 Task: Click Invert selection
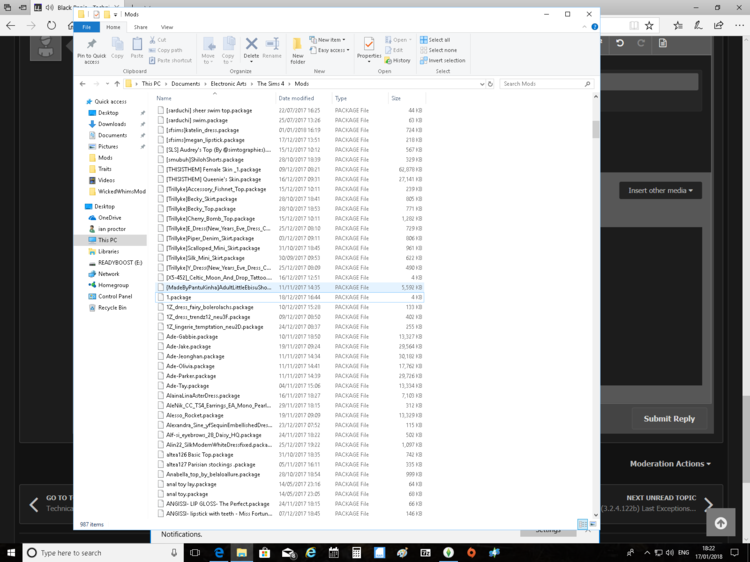[442, 61]
